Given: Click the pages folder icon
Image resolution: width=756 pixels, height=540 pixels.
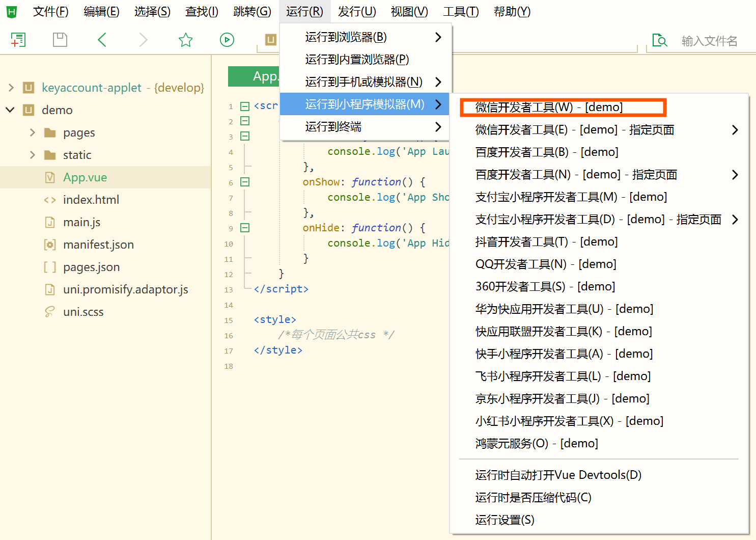Looking at the screenshot, I should tap(50, 132).
